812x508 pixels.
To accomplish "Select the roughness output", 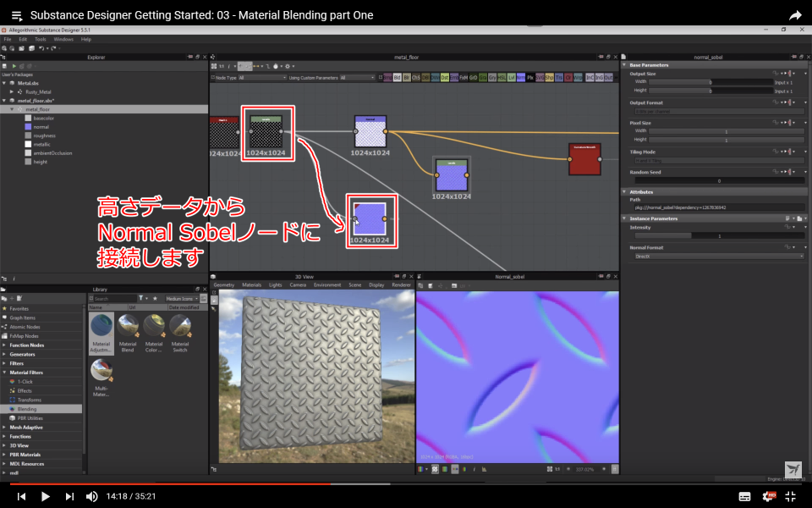I will click(x=44, y=135).
